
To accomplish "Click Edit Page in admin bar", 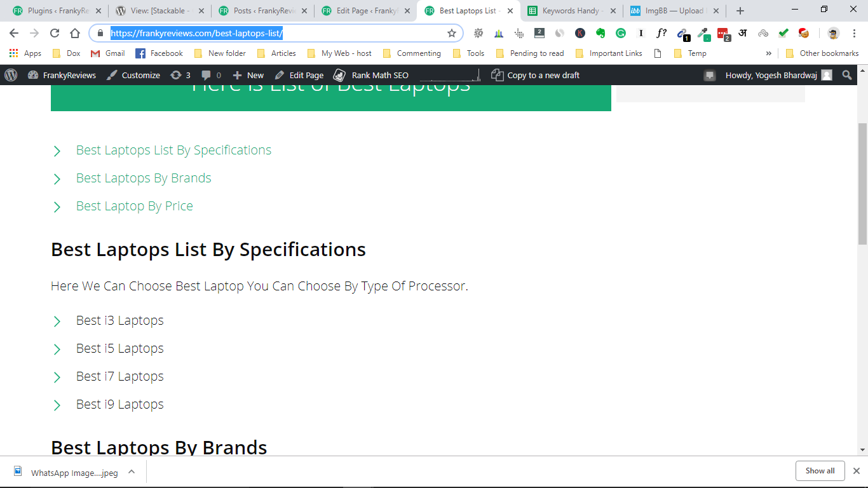I will click(299, 75).
